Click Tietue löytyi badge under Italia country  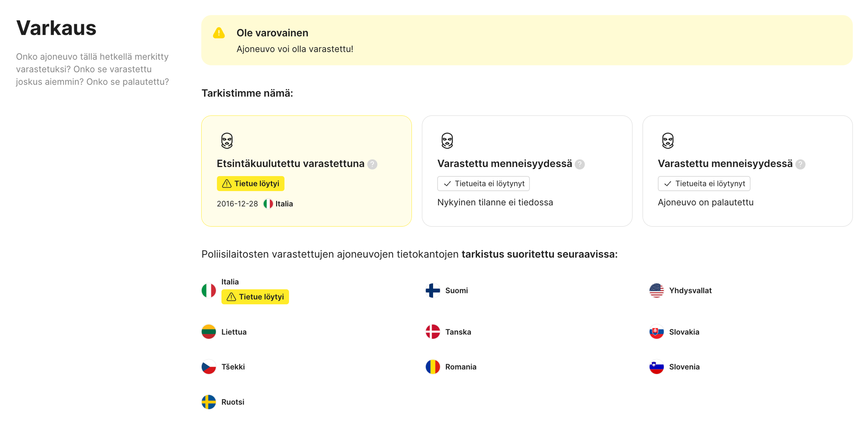click(255, 297)
